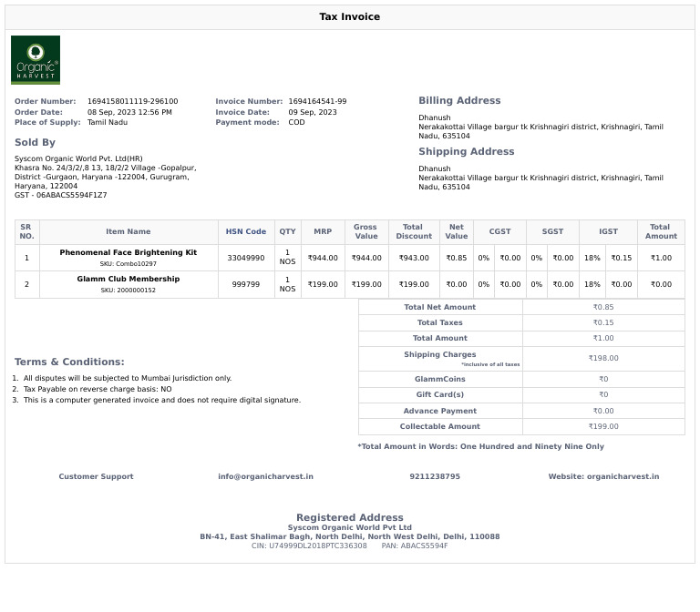Image resolution: width=700 pixels, height=612 pixels.
Task: Select SKU 2000000152
Action: [x=129, y=290]
